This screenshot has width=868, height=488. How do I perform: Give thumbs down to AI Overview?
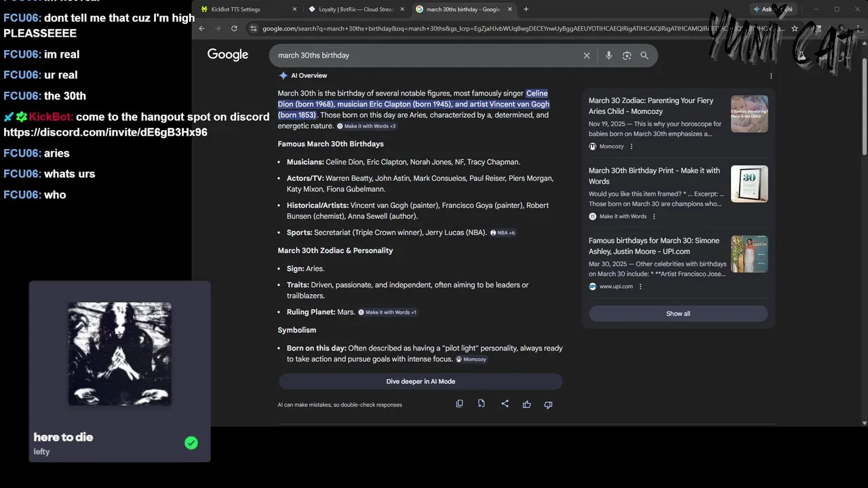[x=548, y=405]
